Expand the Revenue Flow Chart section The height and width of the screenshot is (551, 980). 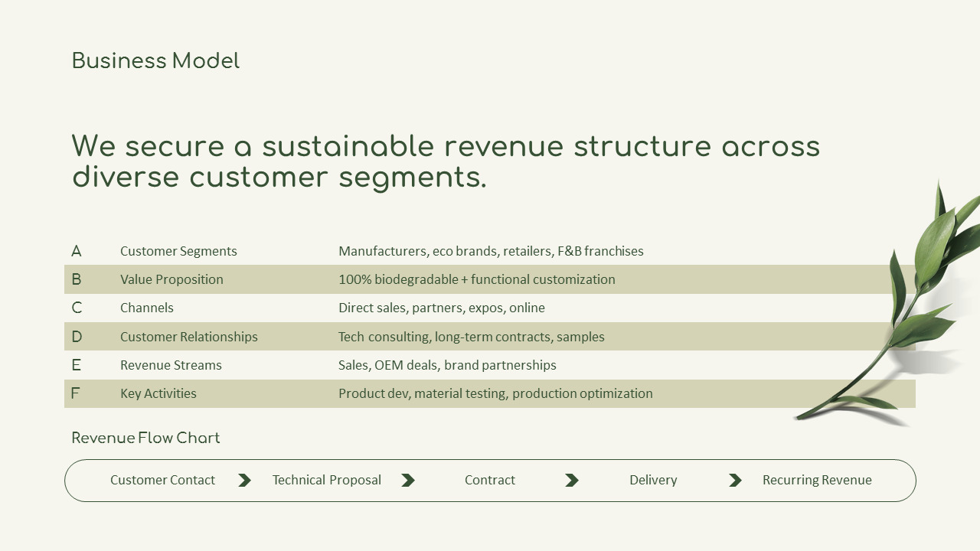[145, 438]
